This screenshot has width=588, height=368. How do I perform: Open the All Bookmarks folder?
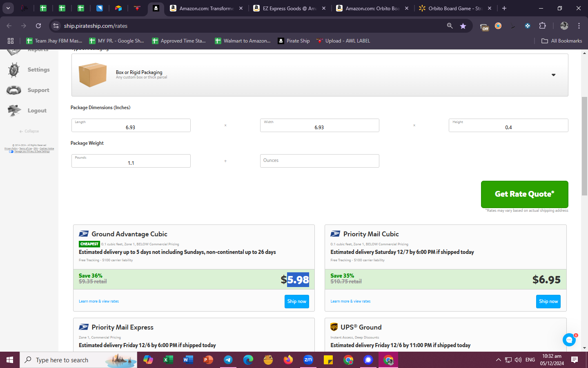click(x=562, y=41)
